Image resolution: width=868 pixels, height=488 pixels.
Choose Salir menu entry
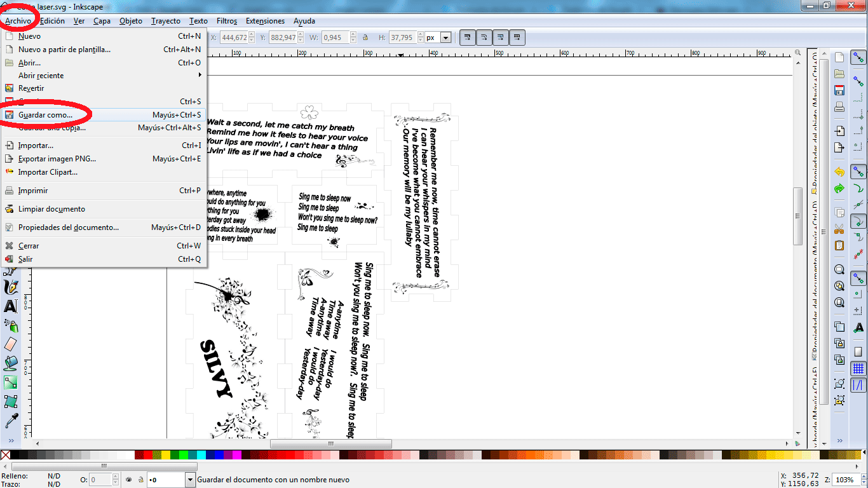[x=103, y=259]
